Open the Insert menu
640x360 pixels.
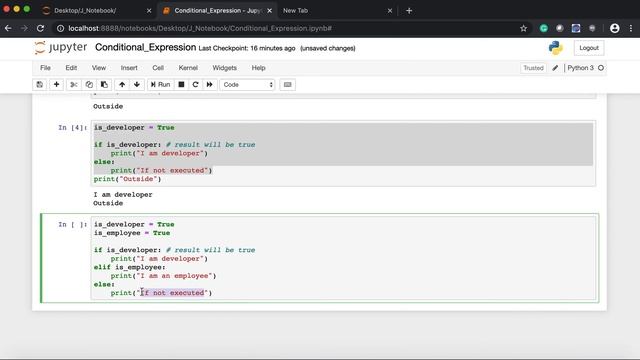(129, 68)
